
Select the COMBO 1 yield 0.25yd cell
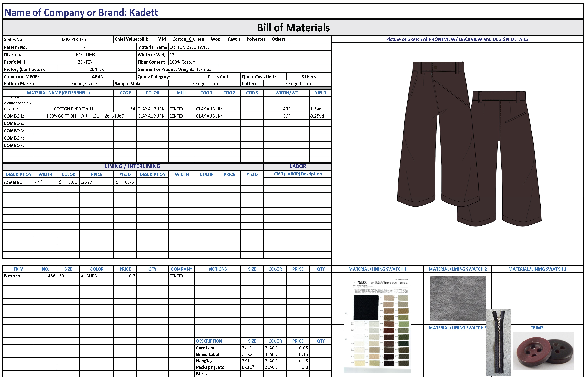[320, 116]
